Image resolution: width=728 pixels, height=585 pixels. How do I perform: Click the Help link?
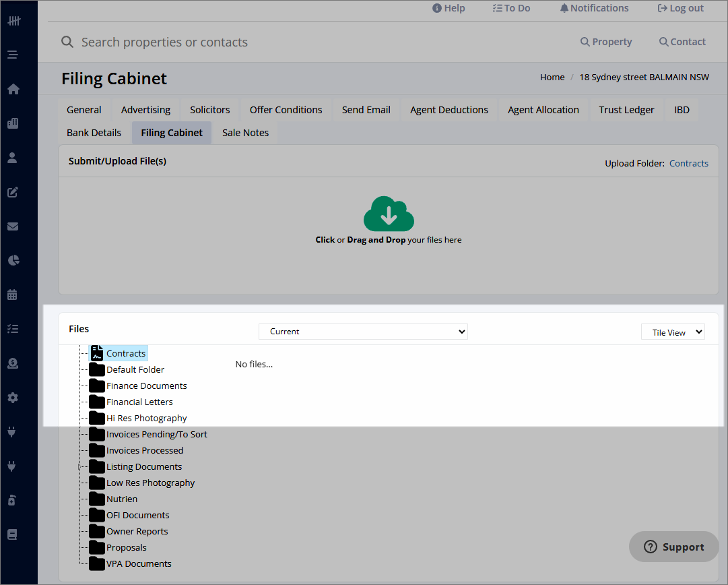pyautogui.click(x=449, y=8)
